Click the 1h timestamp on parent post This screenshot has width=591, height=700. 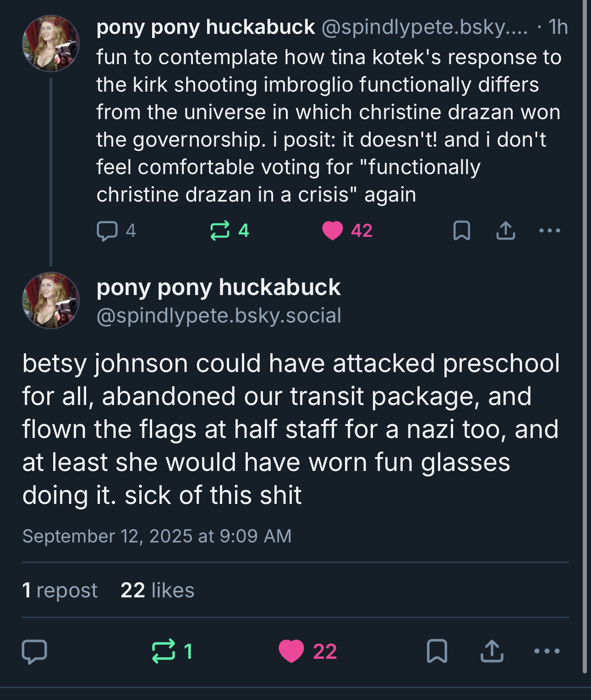coord(558,27)
